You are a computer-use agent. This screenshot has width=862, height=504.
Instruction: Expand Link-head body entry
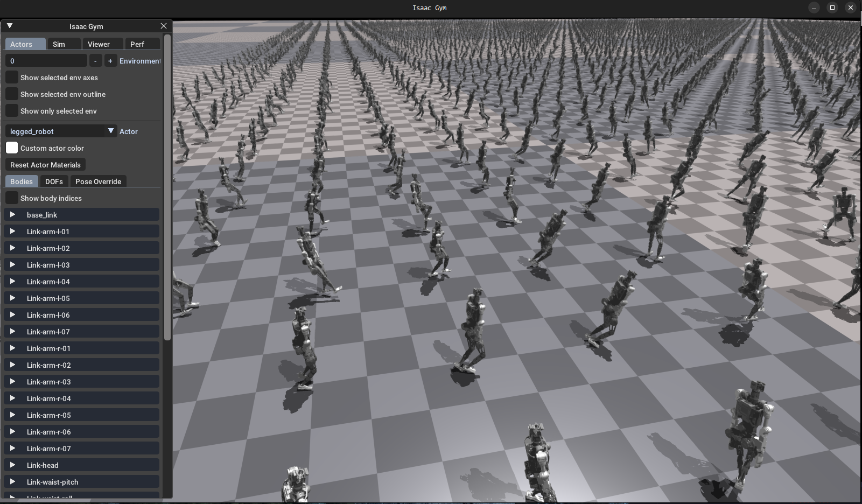[82, 465]
